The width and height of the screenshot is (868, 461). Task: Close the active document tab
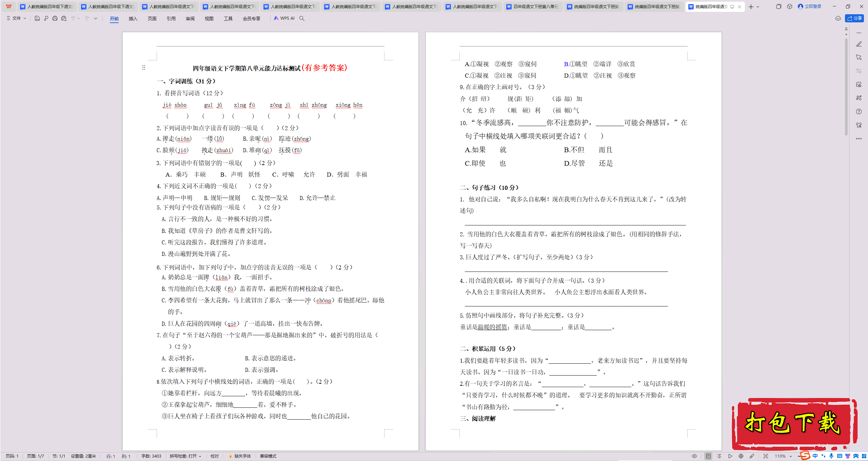pos(739,6)
